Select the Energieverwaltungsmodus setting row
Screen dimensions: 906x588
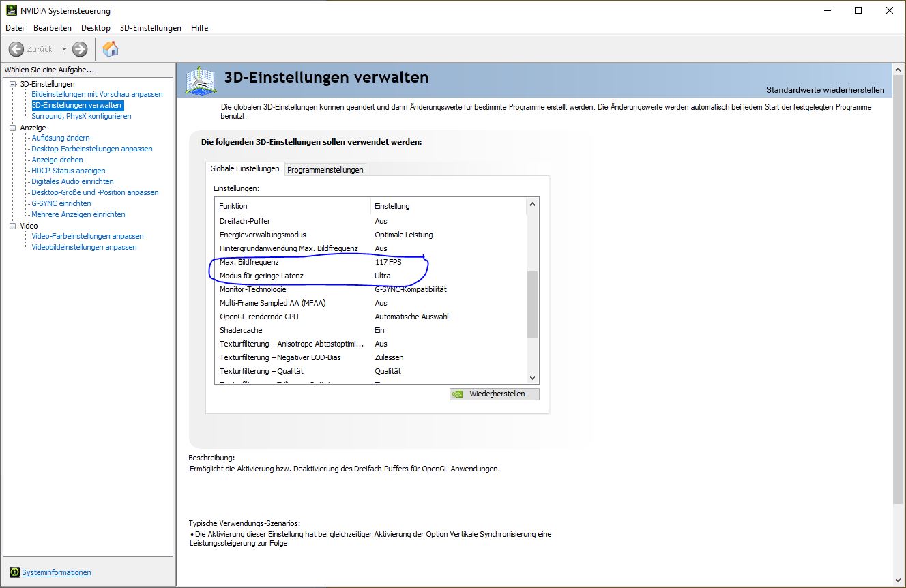[371, 235]
